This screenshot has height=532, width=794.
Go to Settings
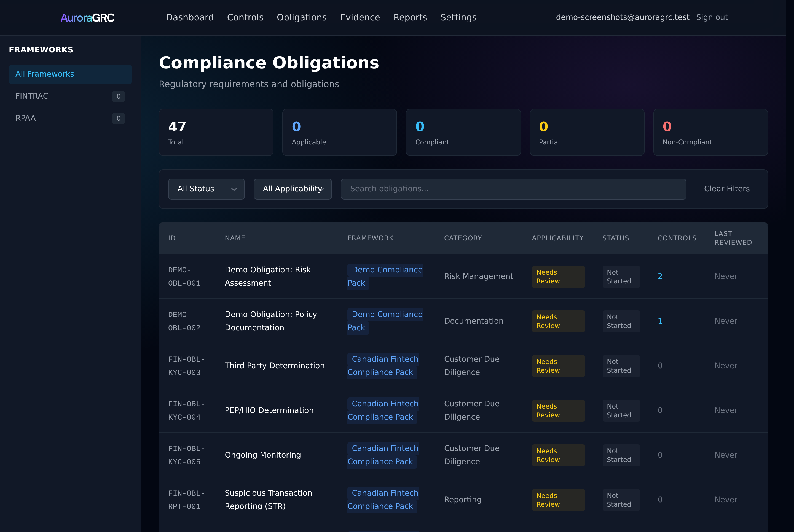point(458,17)
